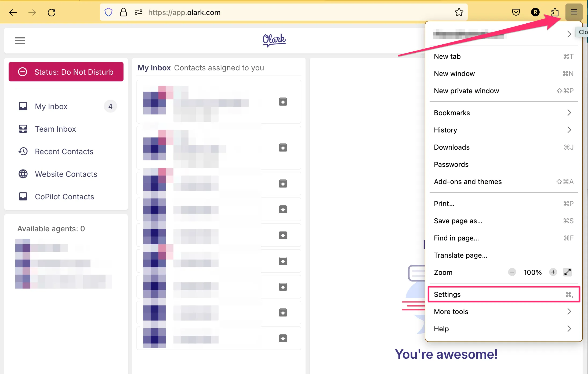
Task: Adjust browser zoom level slider
Action: tap(533, 272)
